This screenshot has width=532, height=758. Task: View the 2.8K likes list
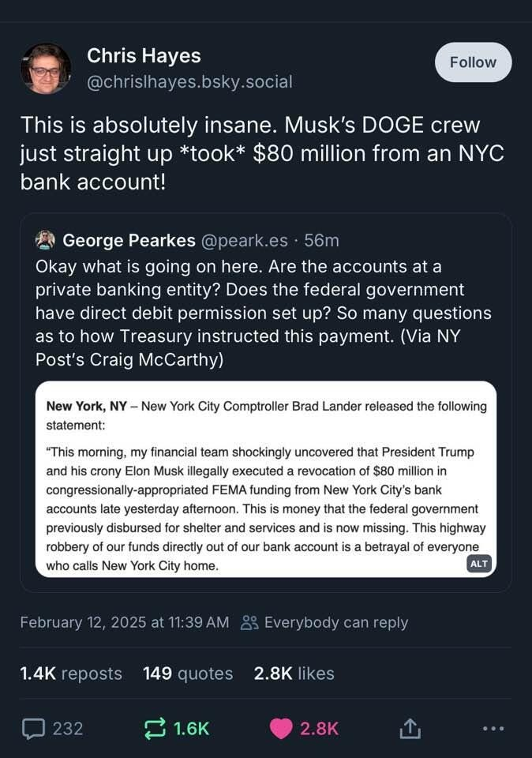point(294,674)
